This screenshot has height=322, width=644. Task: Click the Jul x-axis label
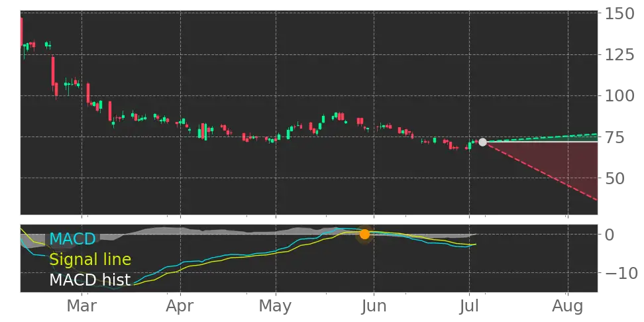(x=469, y=307)
